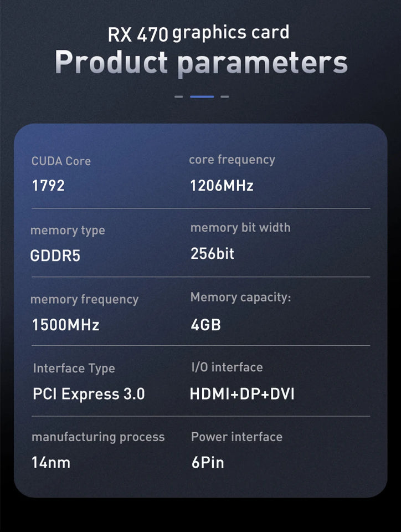Click the blue center page indicator dash
This screenshot has width=401, height=532.
tap(202, 96)
